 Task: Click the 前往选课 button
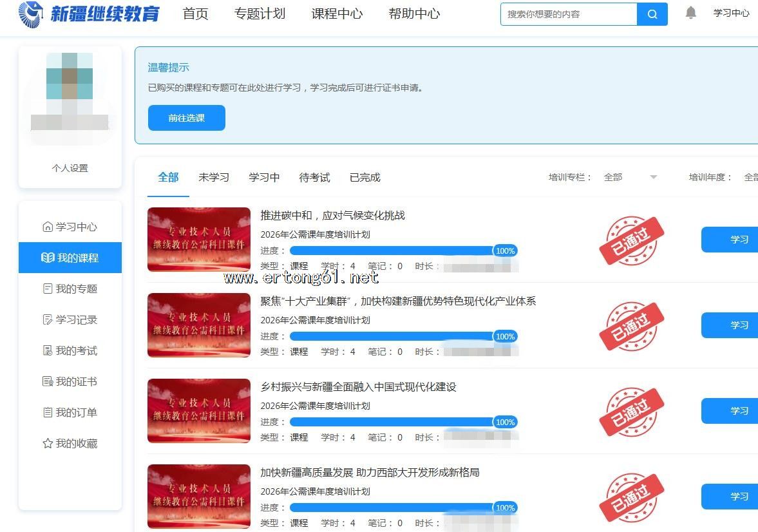[x=187, y=118]
